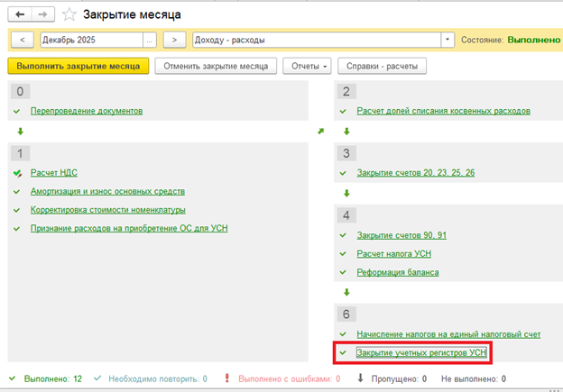Open period selector ellipsis button
This screenshot has width=563, height=392.
tap(150, 40)
